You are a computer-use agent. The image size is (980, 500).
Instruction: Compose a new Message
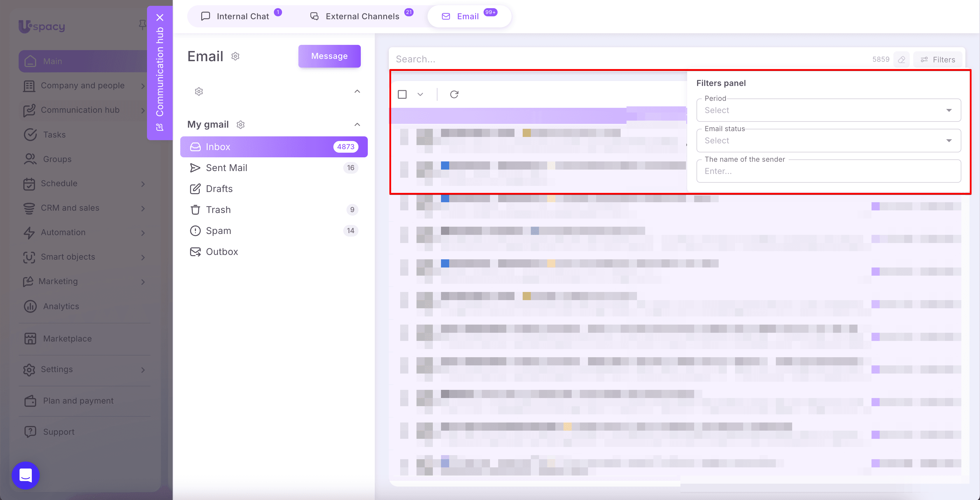pos(330,56)
